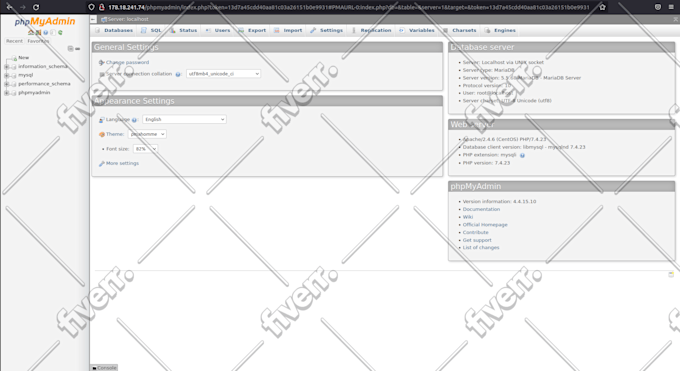This screenshot has height=371, width=680.
Task: Click the link/unlink icon beside collapse-all in sidebar
Action: coord(78,49)
